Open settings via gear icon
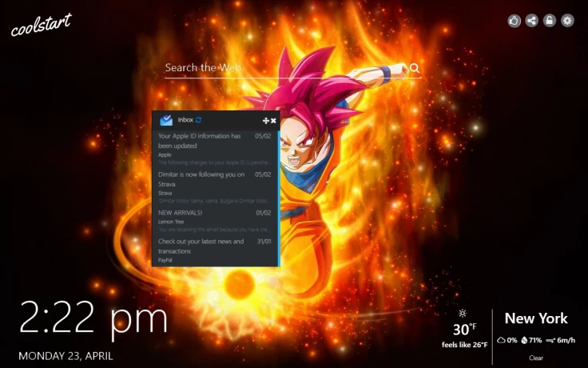 coord(567,20)
